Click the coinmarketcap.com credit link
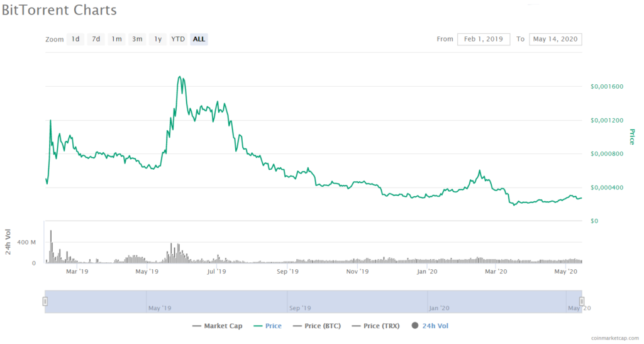The image size is (644, 344). tap(615, 338)
